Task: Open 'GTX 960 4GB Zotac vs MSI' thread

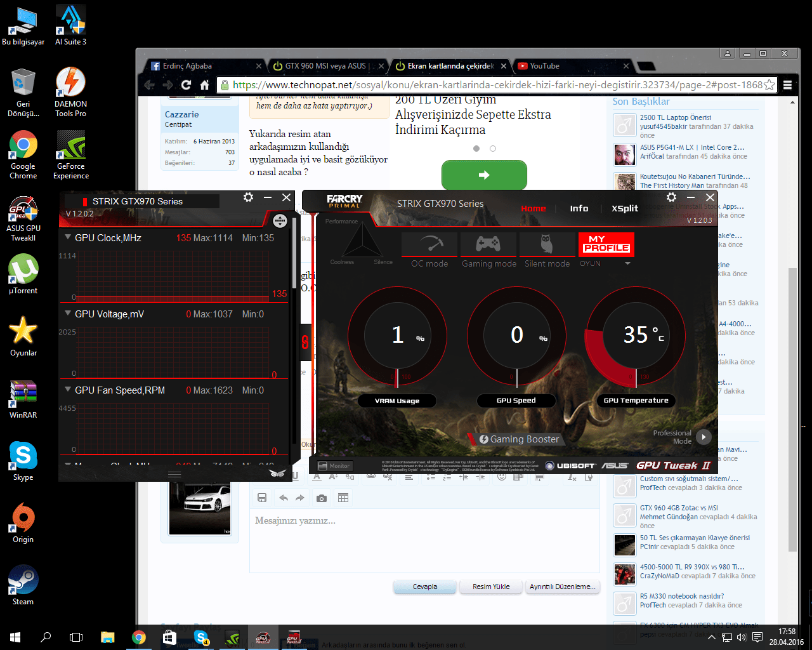Action: click(x=679, y=508)
